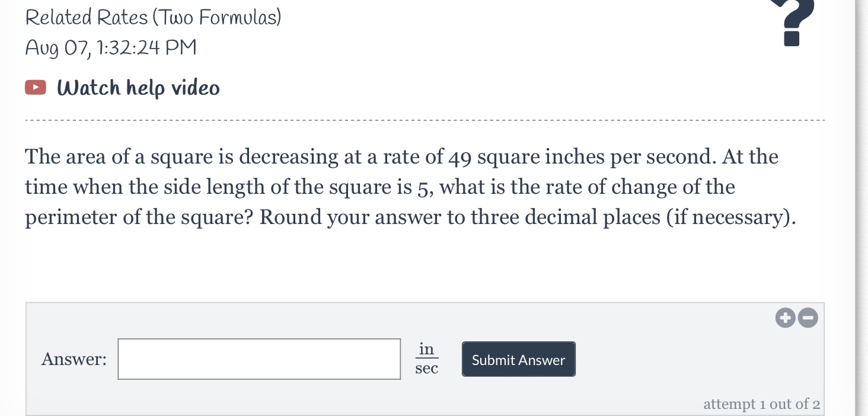Play the tutorial using the video icon

point(35,87)
